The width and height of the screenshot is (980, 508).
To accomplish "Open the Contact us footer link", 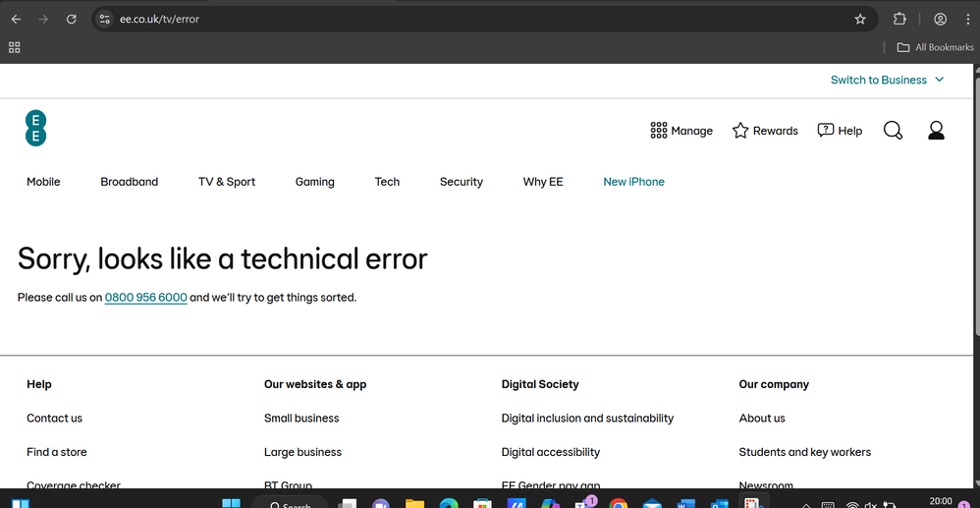I will pyautogui.click(x=54, y=419).
